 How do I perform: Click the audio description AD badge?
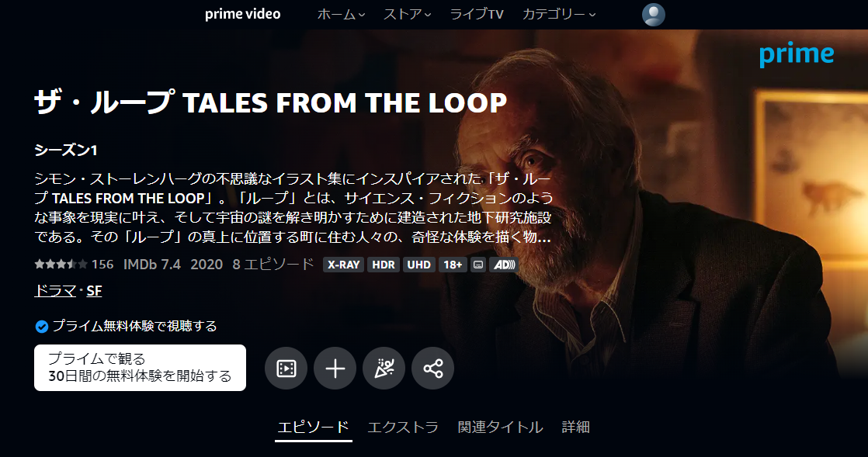(504, 265)
